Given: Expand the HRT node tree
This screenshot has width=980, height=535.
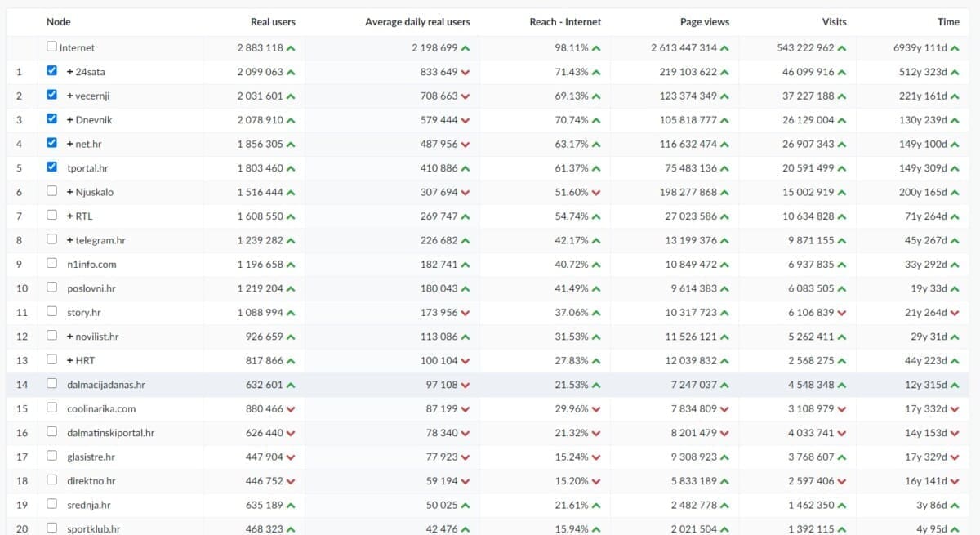Looking at the screenshot, I should [70, 360].
